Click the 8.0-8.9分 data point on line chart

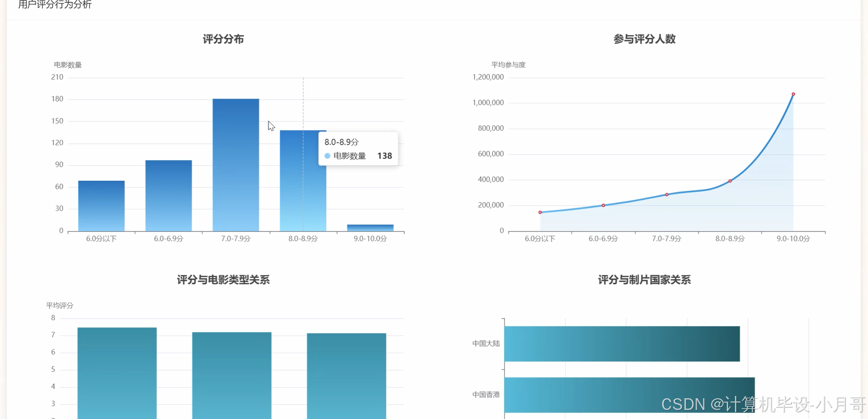click(730, 181)
